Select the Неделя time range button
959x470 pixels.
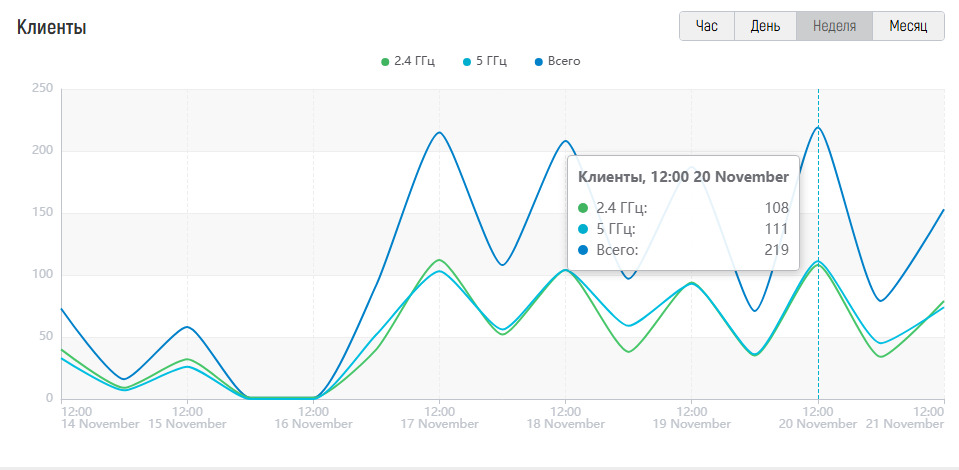pos(834,26)
